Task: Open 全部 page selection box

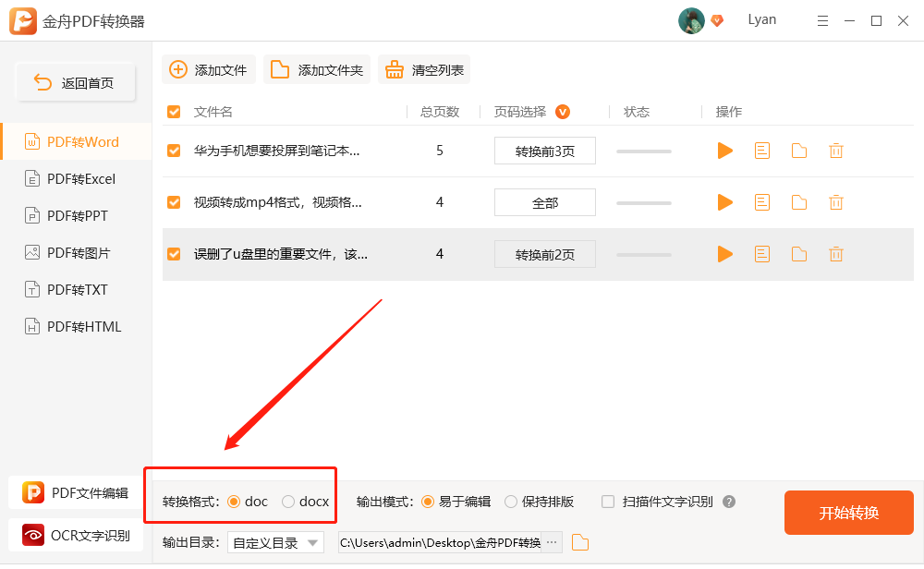Action: [545, 202]
